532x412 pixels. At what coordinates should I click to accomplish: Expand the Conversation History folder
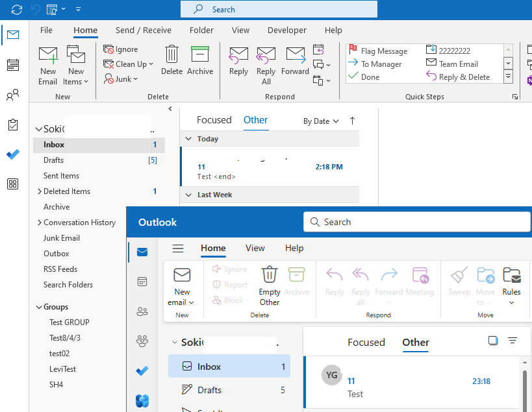40,223
